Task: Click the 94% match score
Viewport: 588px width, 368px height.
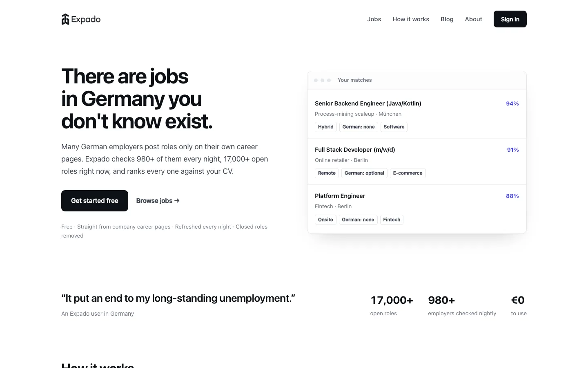Action: tap(512, 103)
